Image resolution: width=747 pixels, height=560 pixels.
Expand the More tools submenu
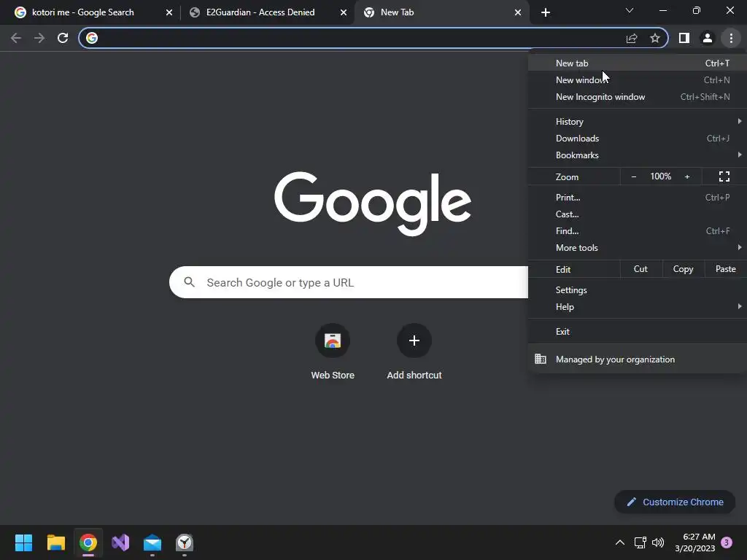tap(638, 248)
